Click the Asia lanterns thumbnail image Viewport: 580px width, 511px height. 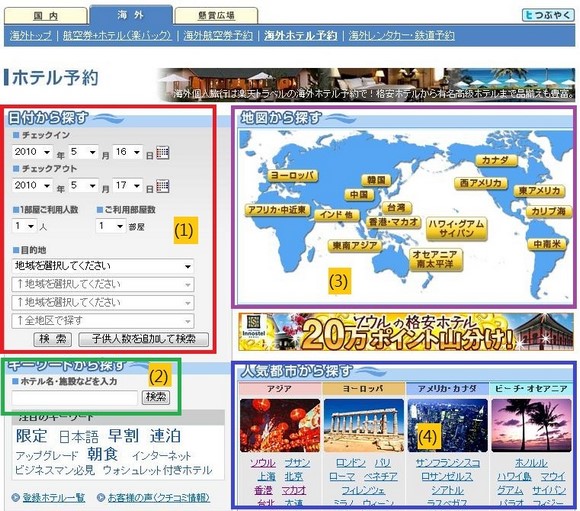coord(280,425)
